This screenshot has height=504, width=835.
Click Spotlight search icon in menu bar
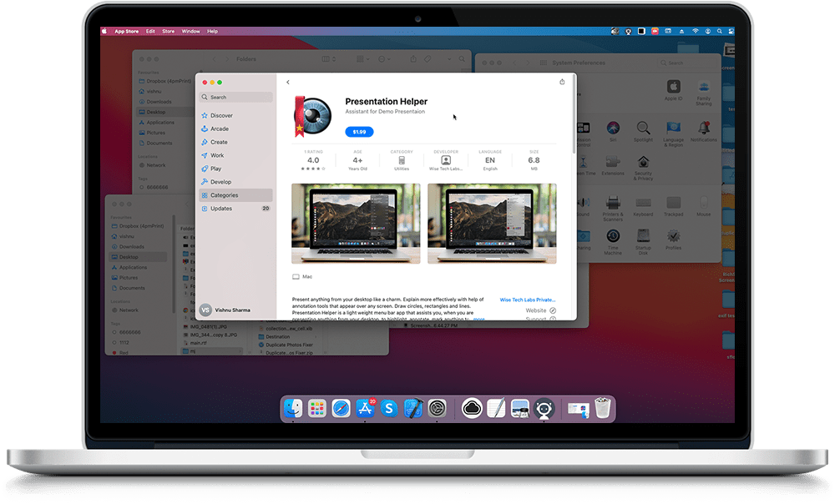tap(720, 32)
